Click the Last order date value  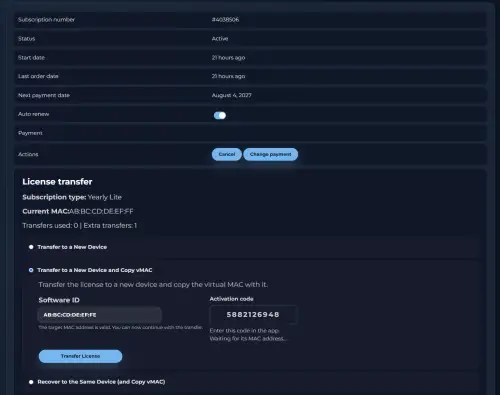[x=228, y=76]
